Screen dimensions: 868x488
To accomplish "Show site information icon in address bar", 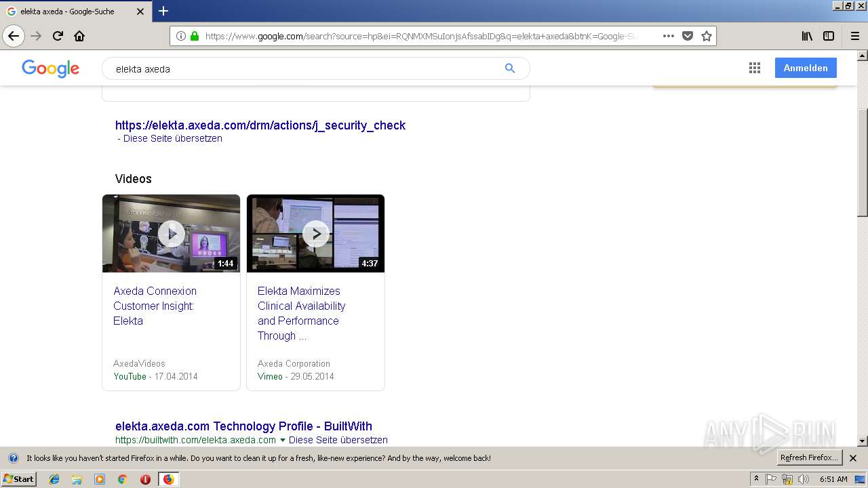I will point(181,36).
